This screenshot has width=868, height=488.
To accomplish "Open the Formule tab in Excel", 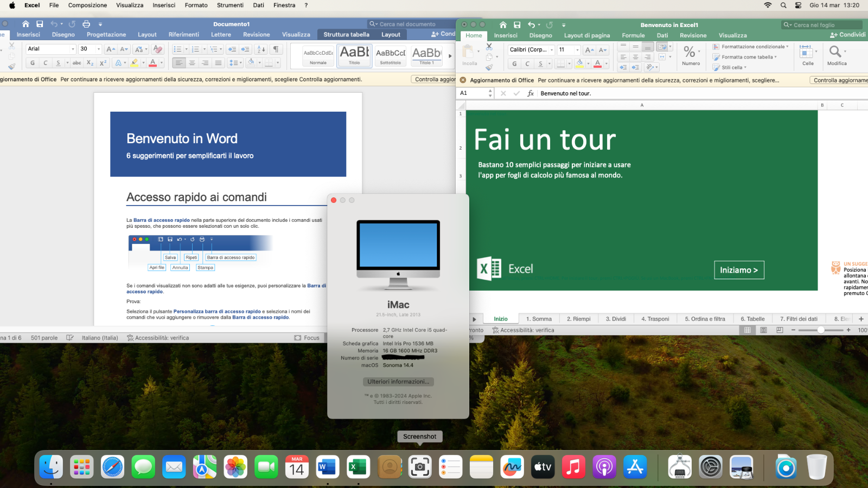I will tap(633, 36).
